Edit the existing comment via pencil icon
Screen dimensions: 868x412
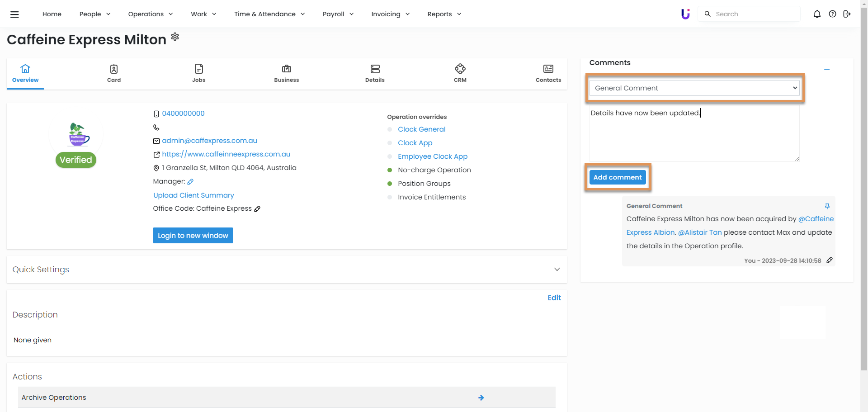pos(829,260)
